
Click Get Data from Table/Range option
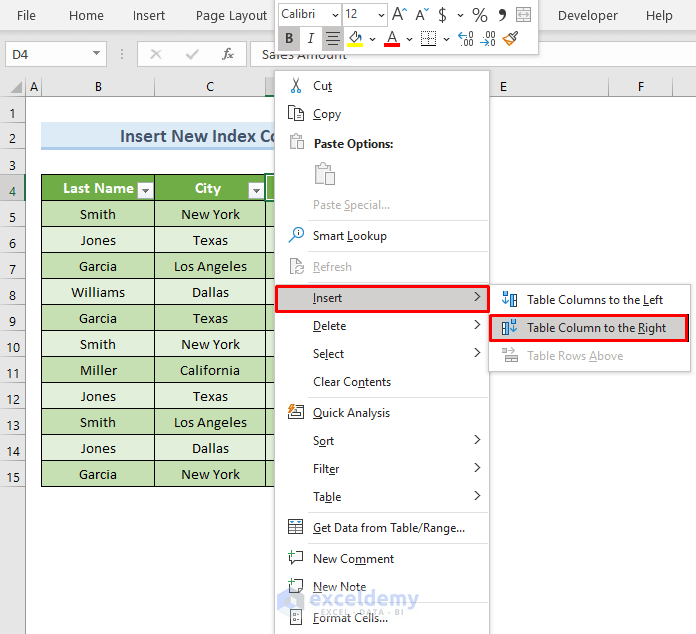click(x=388, y=528)
